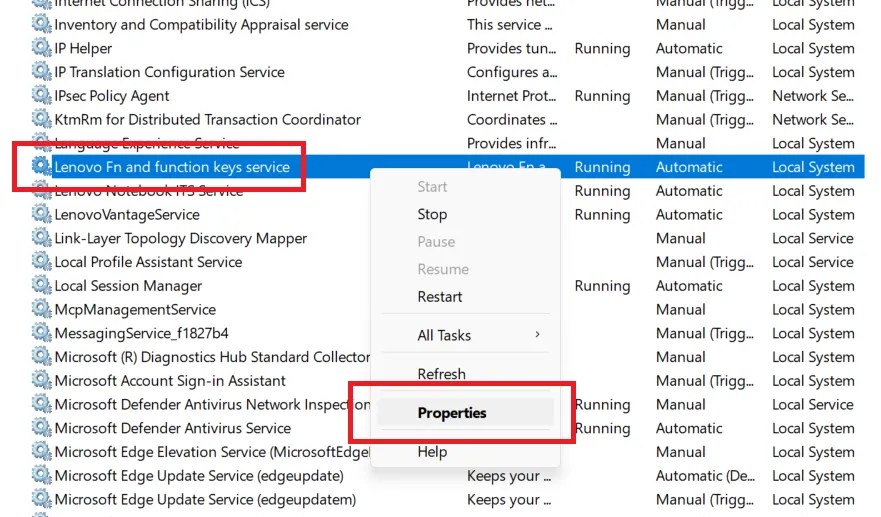Screen dimensions: 881x517
Task: Select Link-Layer Topology Discovery Mapper
Action: 180,238
